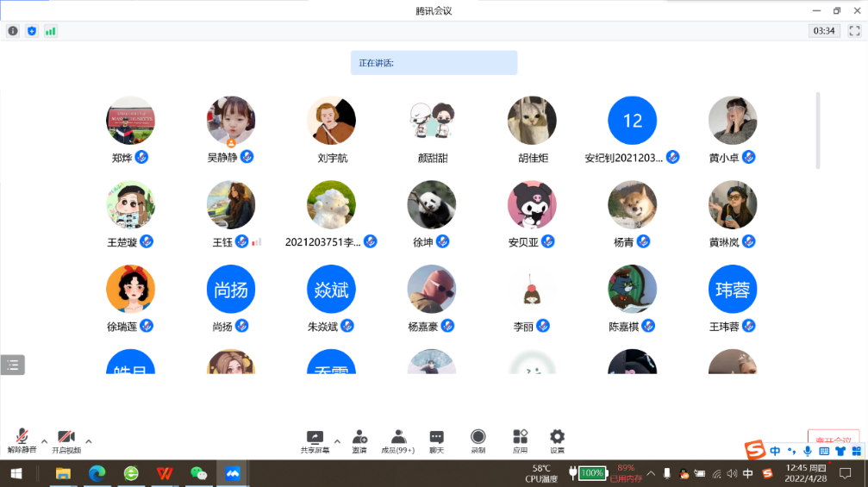This screenshot has height=487, width=868.
Task: Open the chat (聊天) panel
Action: [x=436, y=438]
